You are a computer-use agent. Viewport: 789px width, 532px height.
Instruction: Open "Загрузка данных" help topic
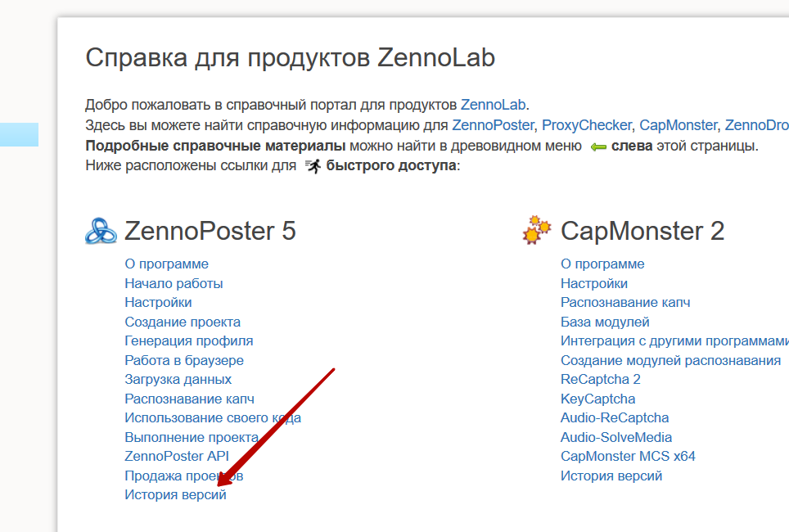pyautogui.click(x=178, y=379)
